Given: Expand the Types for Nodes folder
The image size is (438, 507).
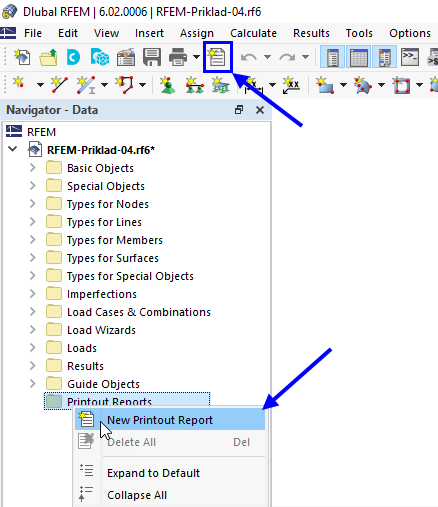Looking at the screenshot, I should pyautogui.click(x=32, y=203).
